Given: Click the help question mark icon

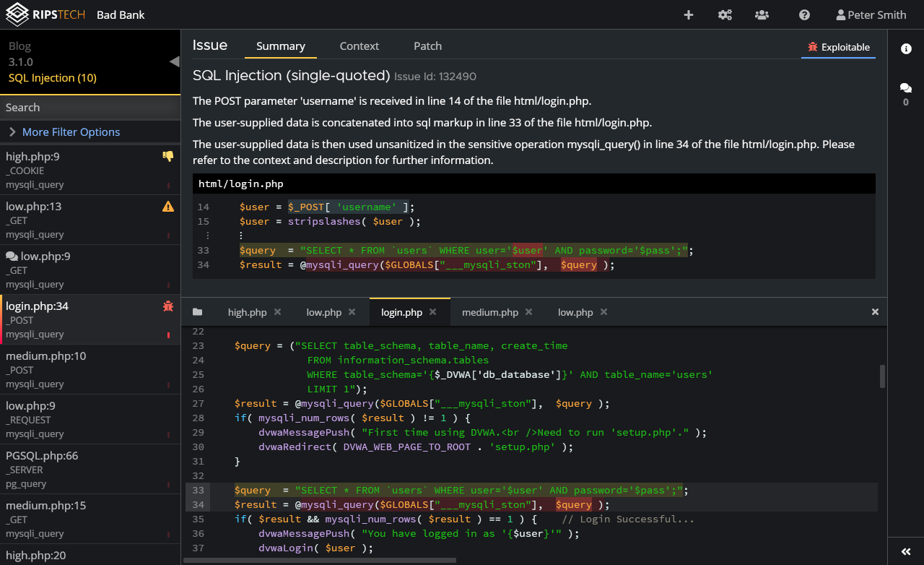Looking at the screenshot, I should [x=804, y=15].
